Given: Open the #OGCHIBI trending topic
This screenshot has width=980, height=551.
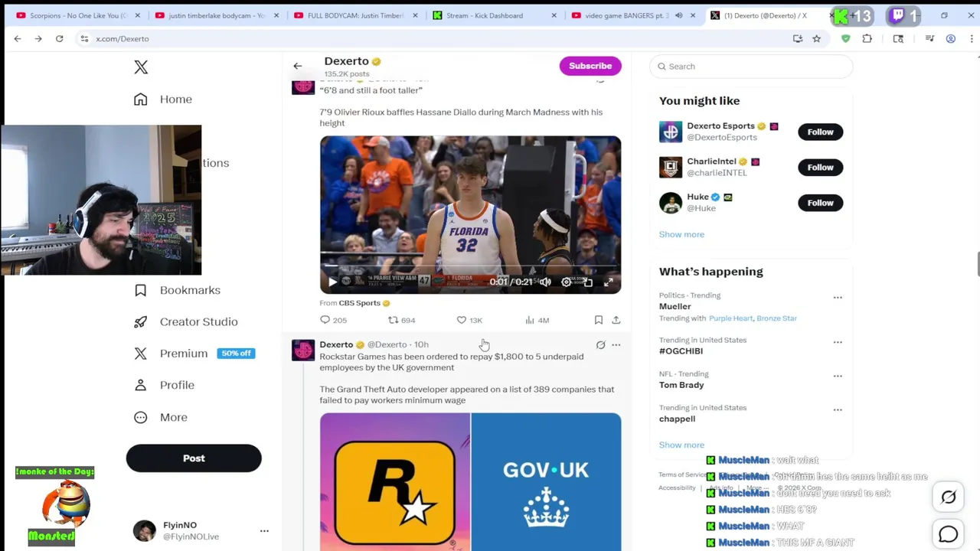Looking at the screenshot, I should (x=681, y=351).
